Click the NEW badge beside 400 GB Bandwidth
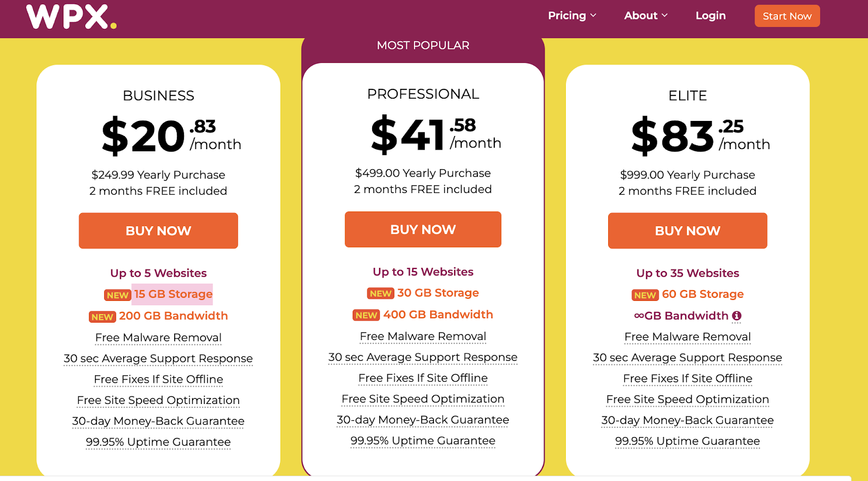The height and width of the screenshot is (481, 868). [x=366, y=315]
